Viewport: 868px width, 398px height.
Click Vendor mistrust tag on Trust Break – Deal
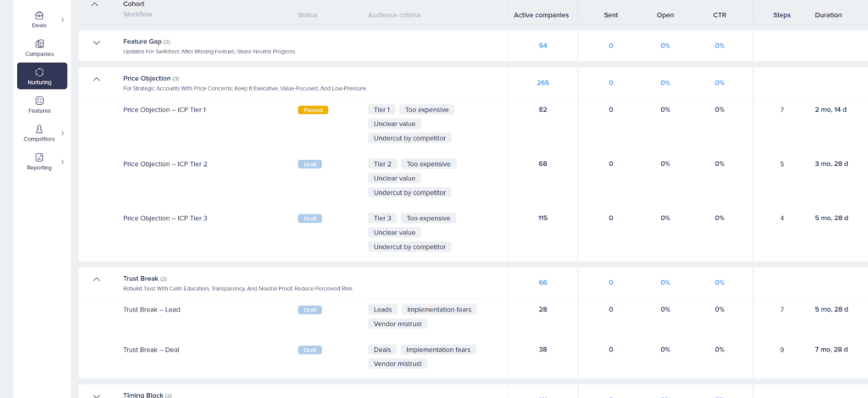(398, 363)
